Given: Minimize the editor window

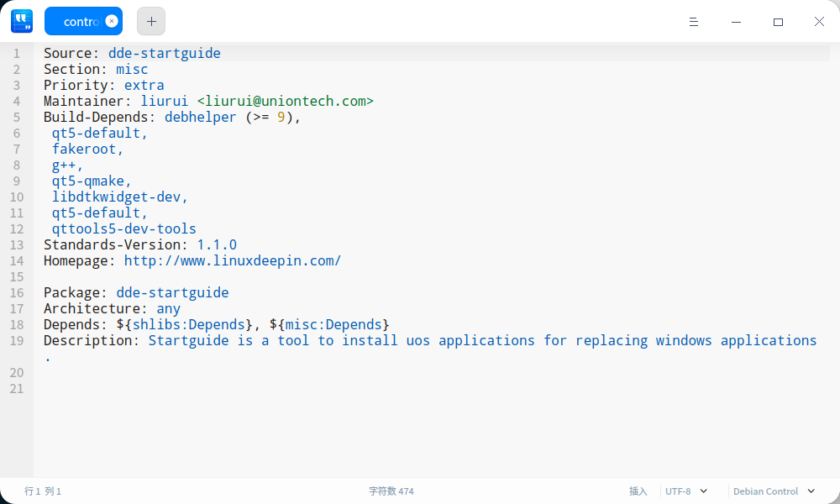Looking at the screenshot, I should (736, 22).
